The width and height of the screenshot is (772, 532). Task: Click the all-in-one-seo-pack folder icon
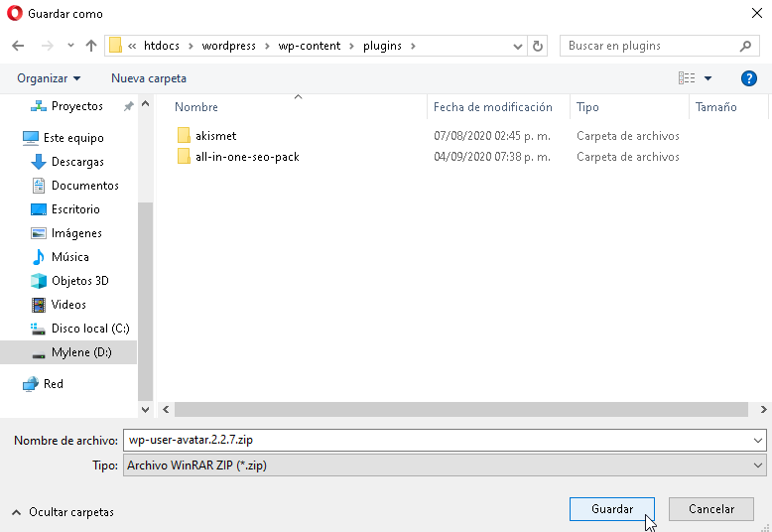[184, 156]
